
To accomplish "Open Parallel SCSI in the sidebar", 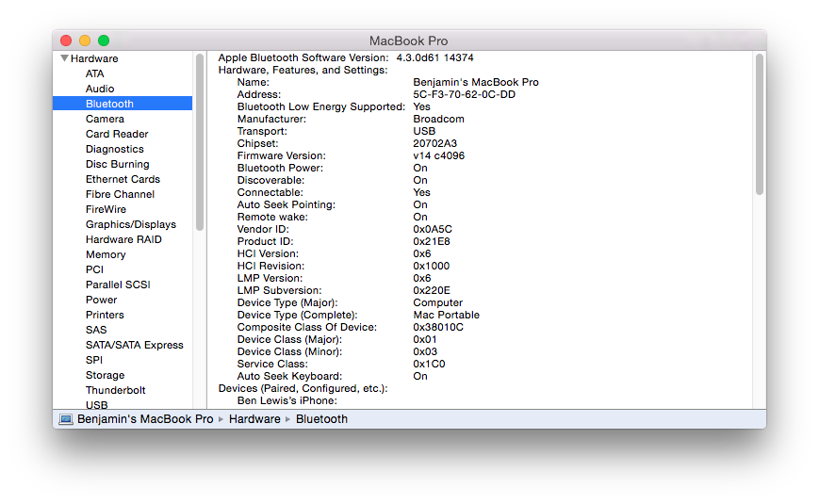I will [118, 285].
